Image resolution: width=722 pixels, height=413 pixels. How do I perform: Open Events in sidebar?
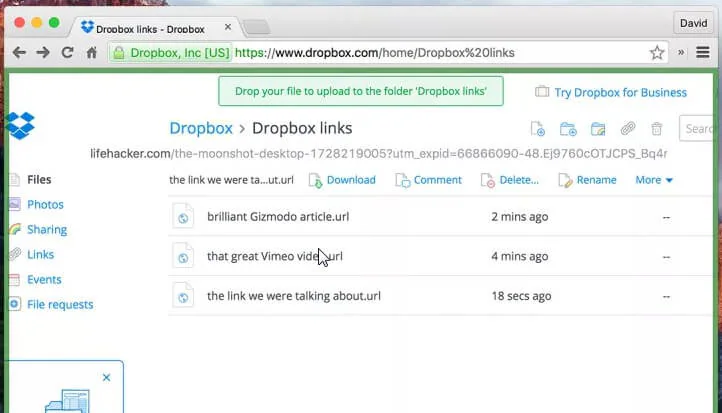44,279
